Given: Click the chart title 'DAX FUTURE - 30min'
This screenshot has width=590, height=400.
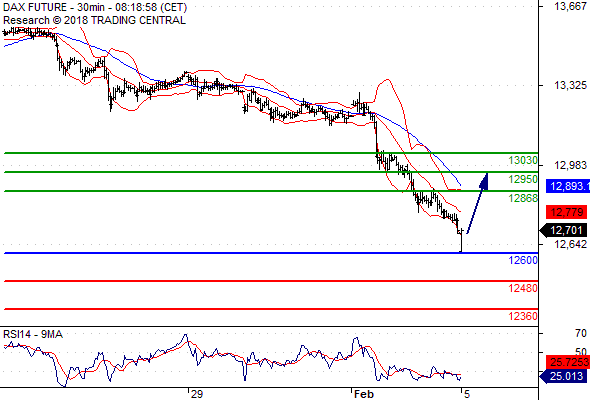Looking at the screenshot, I should [54, 7].
